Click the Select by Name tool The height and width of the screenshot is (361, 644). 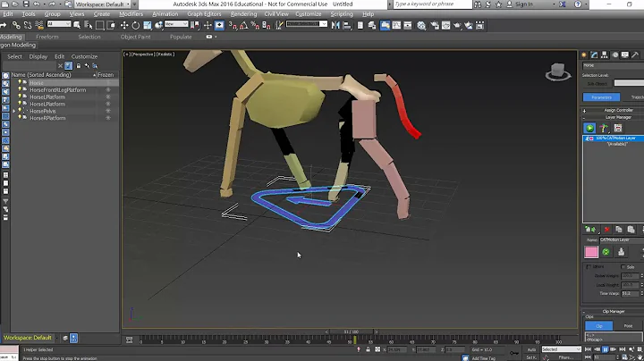click(89, 25)
